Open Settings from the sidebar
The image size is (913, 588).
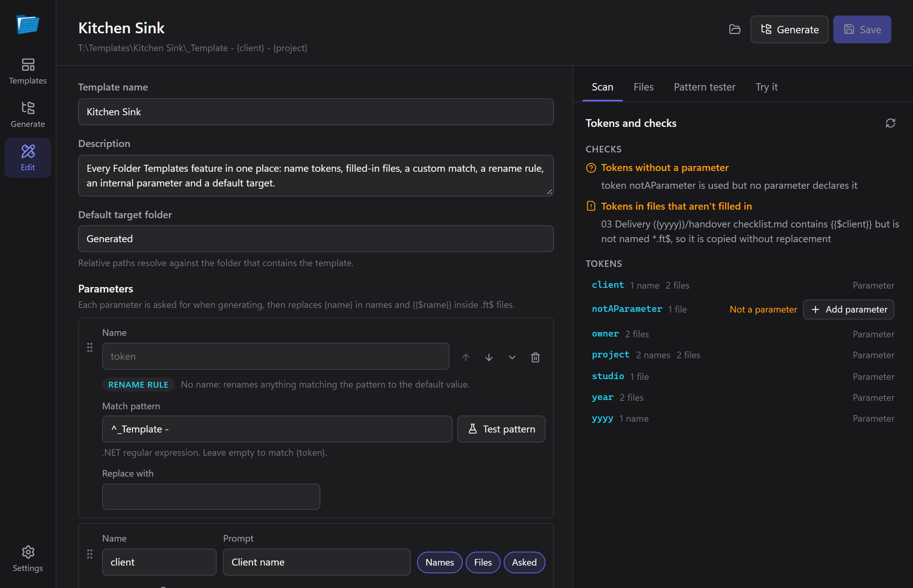click(28, 559)
